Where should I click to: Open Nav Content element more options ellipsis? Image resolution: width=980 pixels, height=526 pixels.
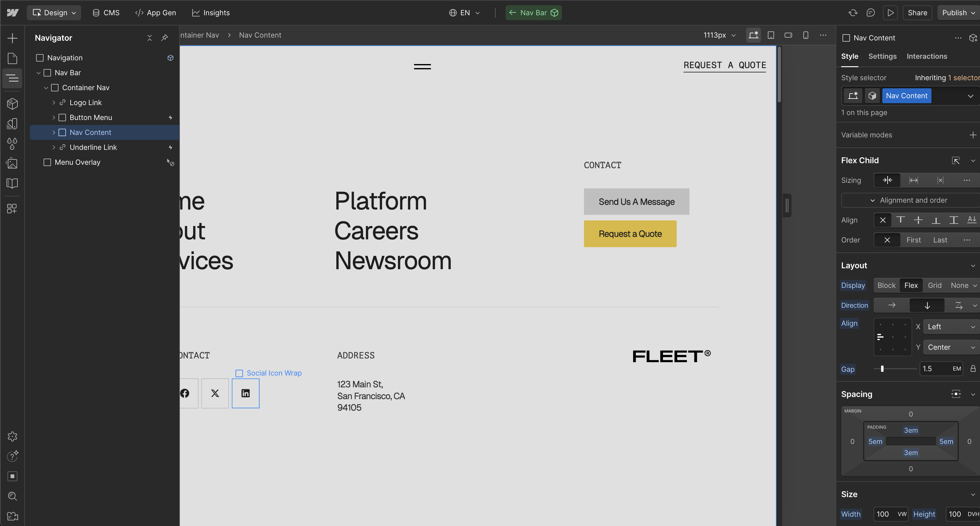958,38
